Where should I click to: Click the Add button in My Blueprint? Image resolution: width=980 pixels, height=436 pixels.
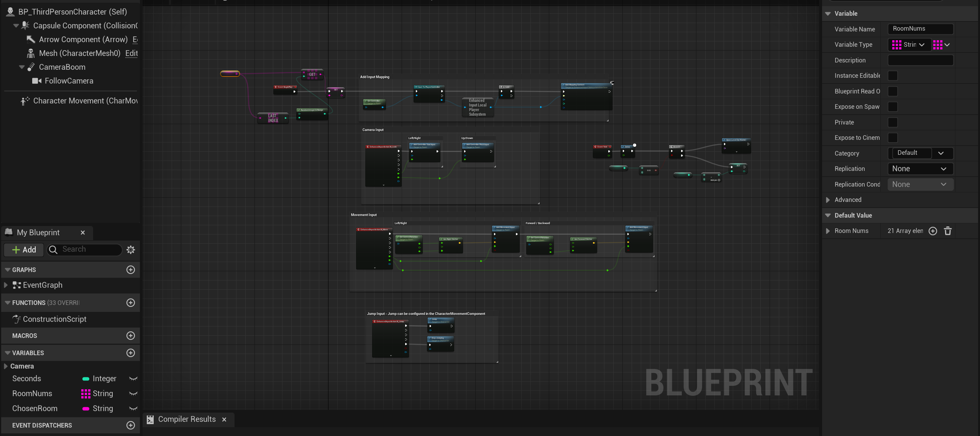point(24,250)
